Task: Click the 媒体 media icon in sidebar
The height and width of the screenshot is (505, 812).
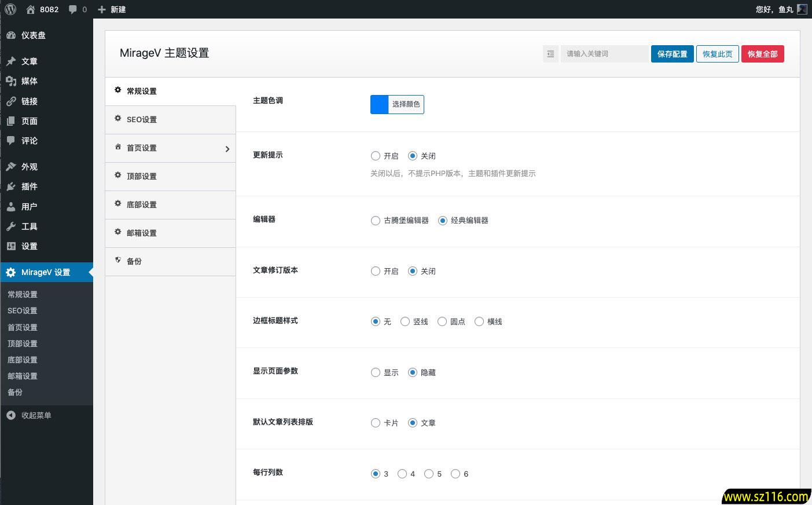Action: coord(11,81)
